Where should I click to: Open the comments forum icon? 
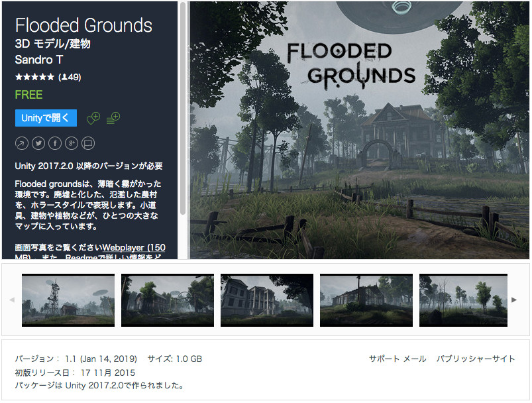88,143
